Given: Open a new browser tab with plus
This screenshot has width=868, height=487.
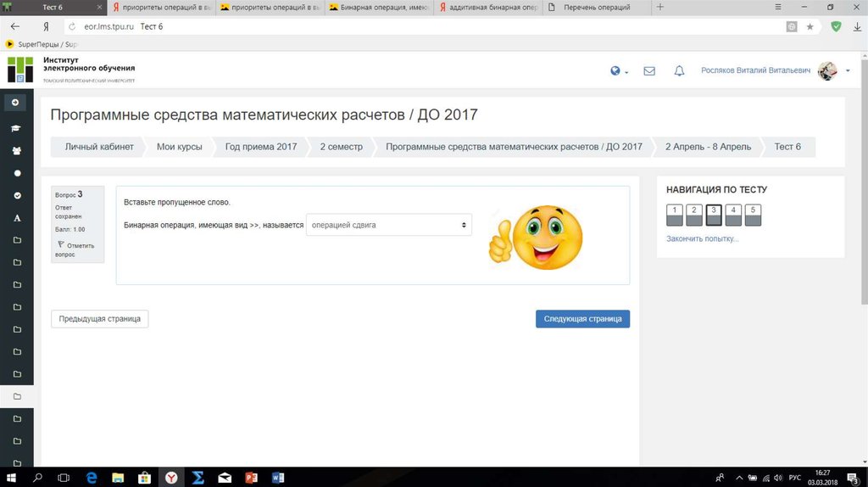Looking at the screenshot, I should pos(659,7).
